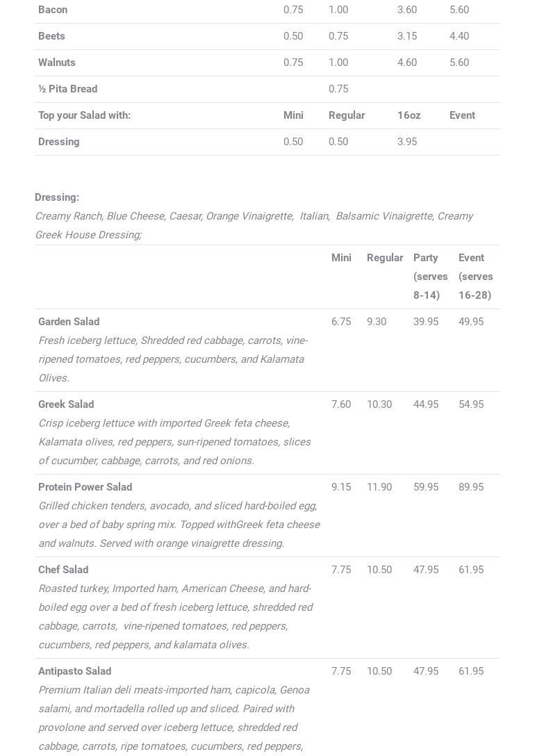This screenshot has width=535, height=756.
Task: Click the Chef Salad Party price 47.95
Action: (426, 570)
